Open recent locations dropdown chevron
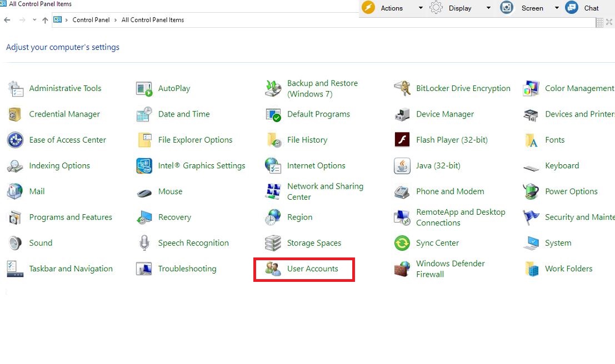615x364 pixels. coord(34,20)
